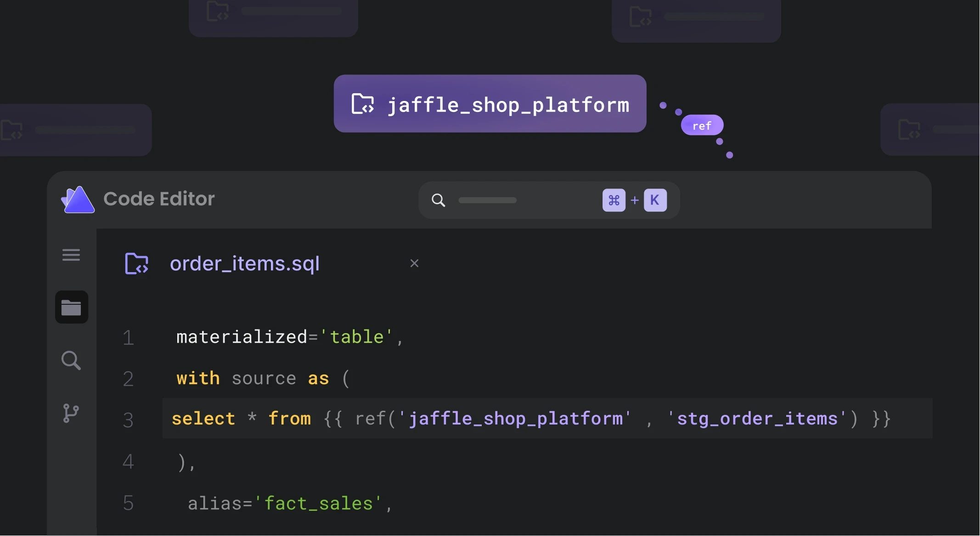Image resolution: width=980 pixels, height=536 pixels.
Task: Open the file explorer folder icon
Action: (x=72, y=307)
